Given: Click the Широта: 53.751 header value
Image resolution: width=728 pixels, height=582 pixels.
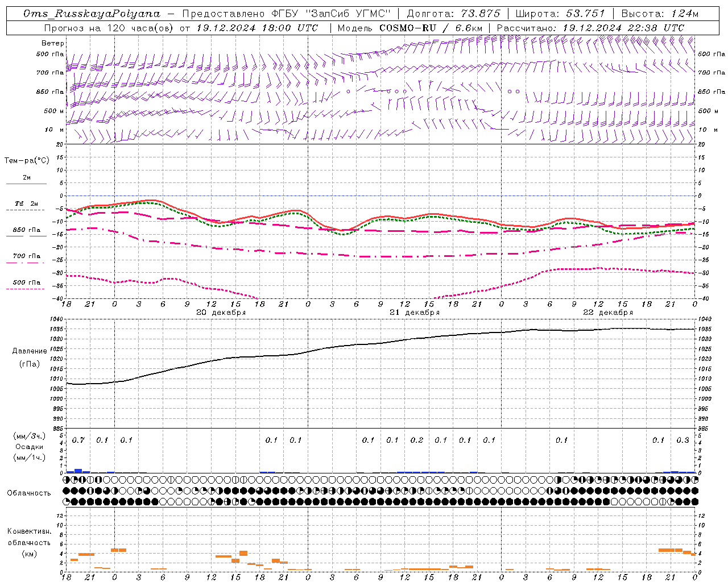Looking at the screenshot, I should coord(560,14).
